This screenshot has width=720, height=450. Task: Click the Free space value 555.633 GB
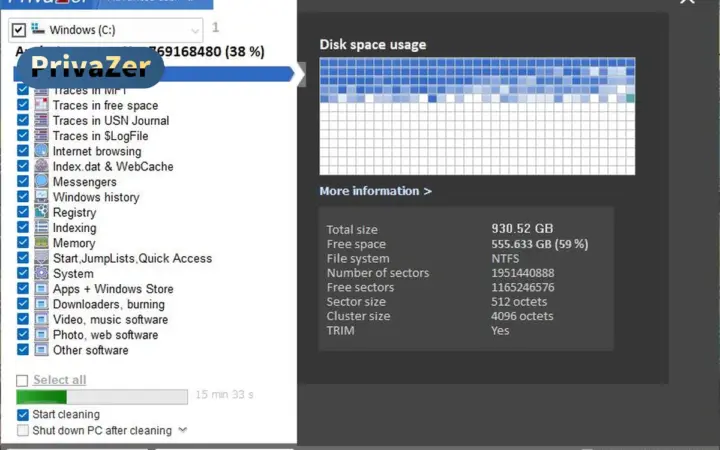pyautogui.click(x=540, y=244)
